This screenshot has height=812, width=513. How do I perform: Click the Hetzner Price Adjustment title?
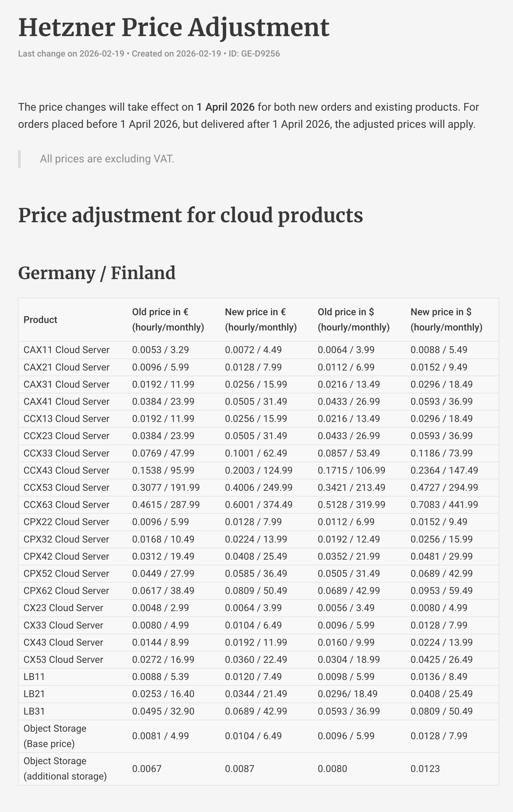174,28
